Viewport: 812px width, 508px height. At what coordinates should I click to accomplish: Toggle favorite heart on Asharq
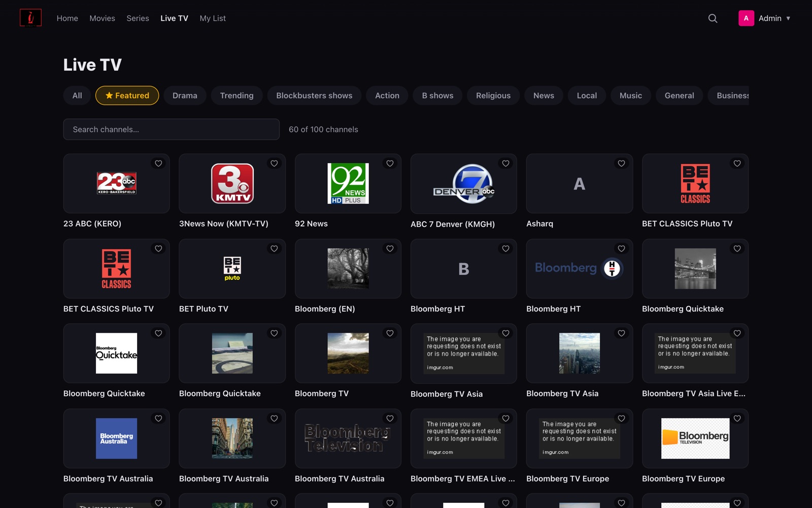click(621, 163)
